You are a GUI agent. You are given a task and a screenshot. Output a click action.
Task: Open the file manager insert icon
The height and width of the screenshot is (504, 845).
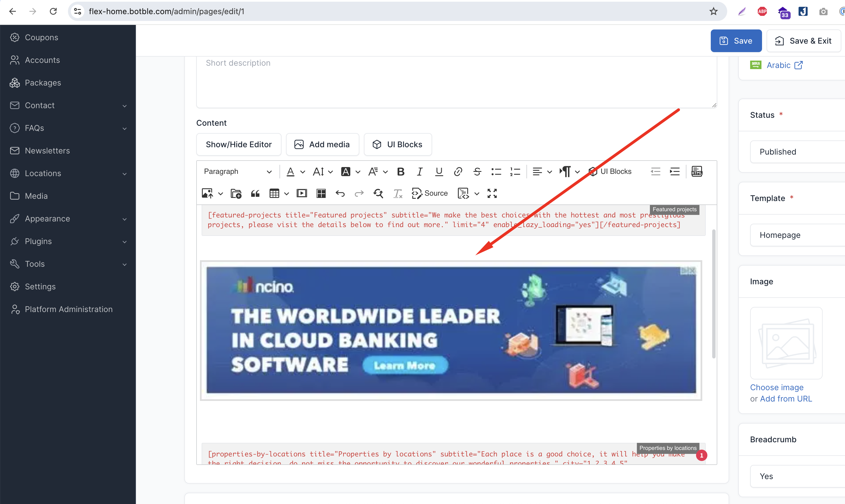tap(236, 194)
